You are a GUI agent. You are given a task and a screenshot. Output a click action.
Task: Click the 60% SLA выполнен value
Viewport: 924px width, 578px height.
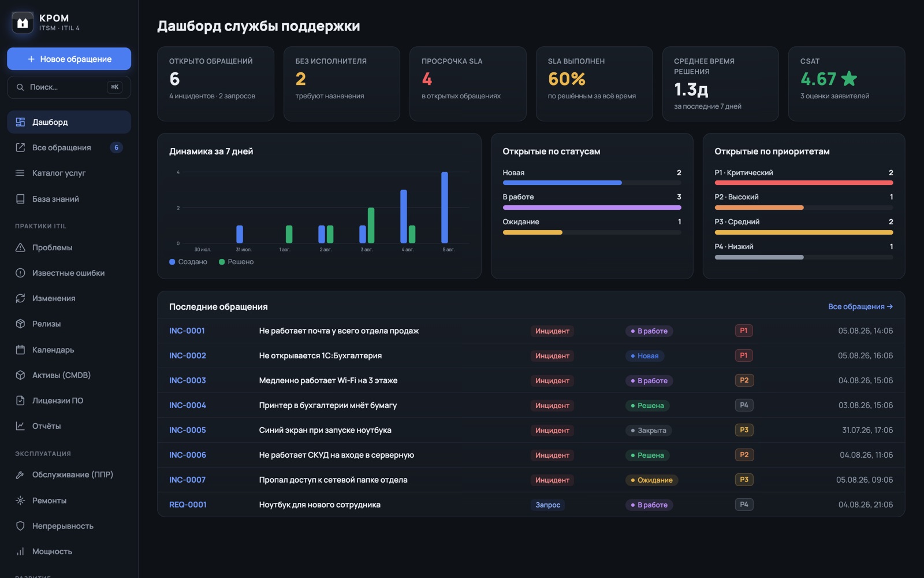(567, 79)
